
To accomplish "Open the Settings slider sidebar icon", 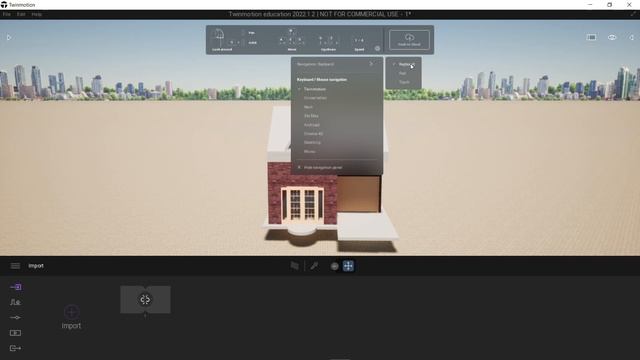I will 16,318.
